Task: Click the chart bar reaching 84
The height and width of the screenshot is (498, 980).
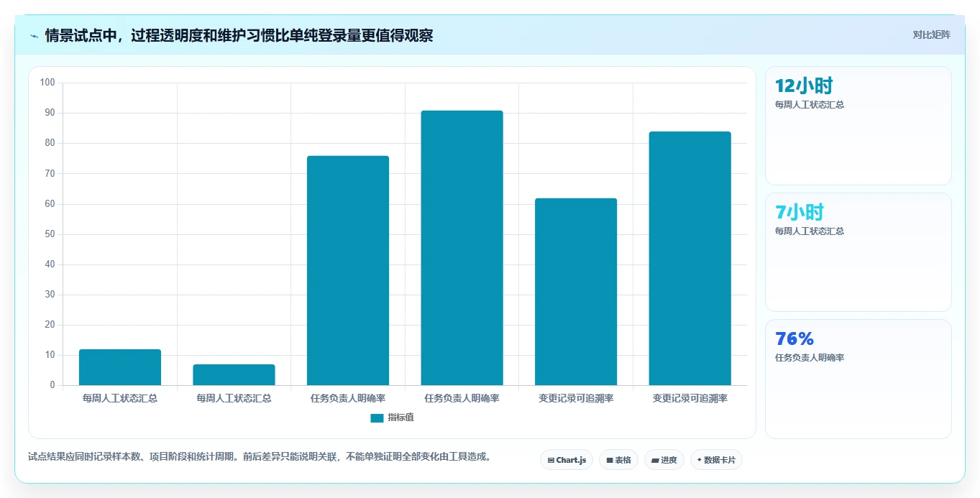Action: [690, 259]
